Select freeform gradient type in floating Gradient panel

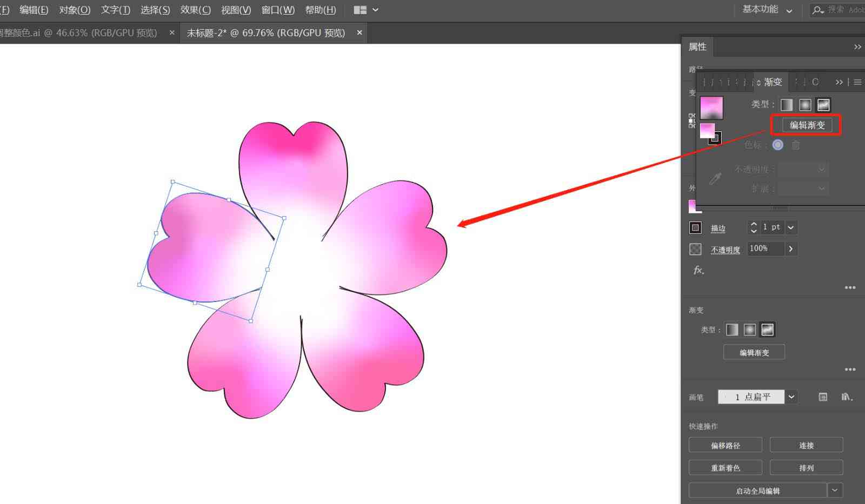pyautogui.click(x=823, y=105)
